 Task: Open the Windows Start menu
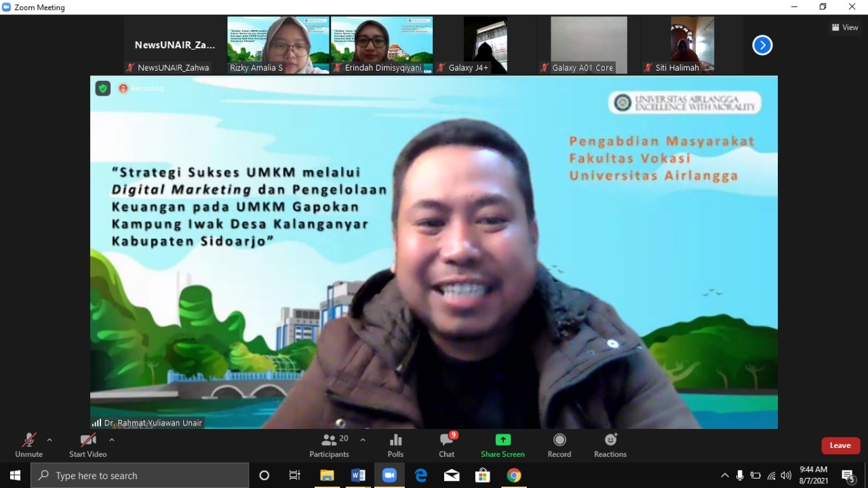(x=14, y=475)
